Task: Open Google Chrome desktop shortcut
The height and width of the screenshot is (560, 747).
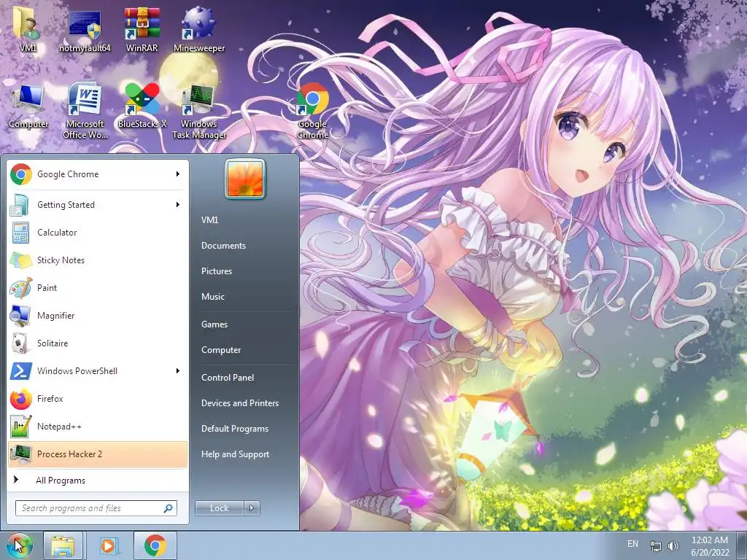Action: pyautogui.click(x=312, y=111)
